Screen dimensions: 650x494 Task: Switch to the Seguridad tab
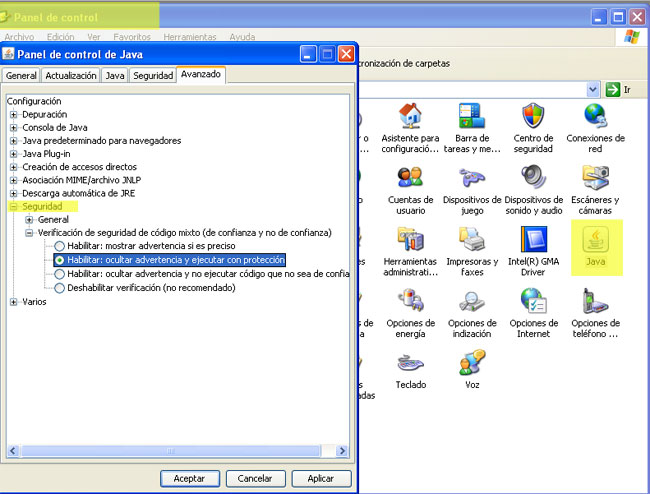pos(153,75)
